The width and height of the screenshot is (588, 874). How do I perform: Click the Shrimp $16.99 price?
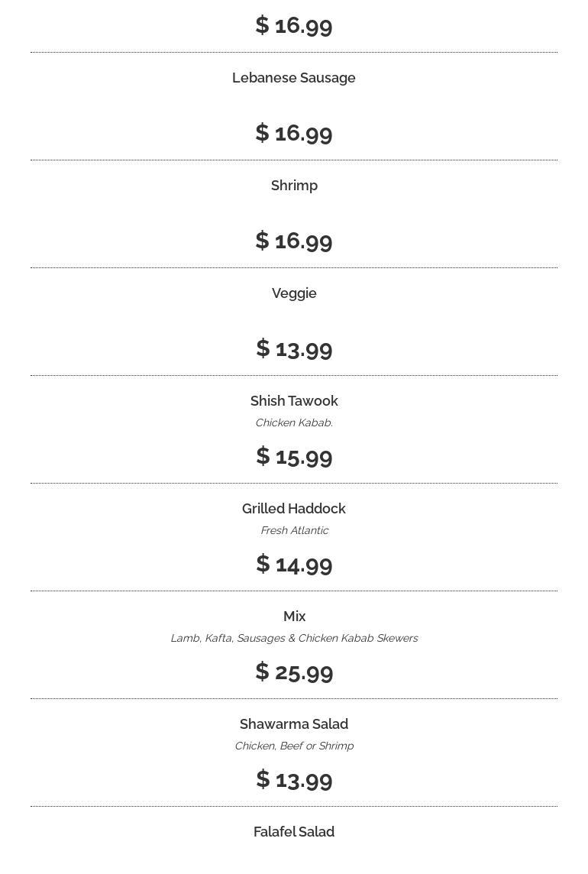(x=294, y=241)
